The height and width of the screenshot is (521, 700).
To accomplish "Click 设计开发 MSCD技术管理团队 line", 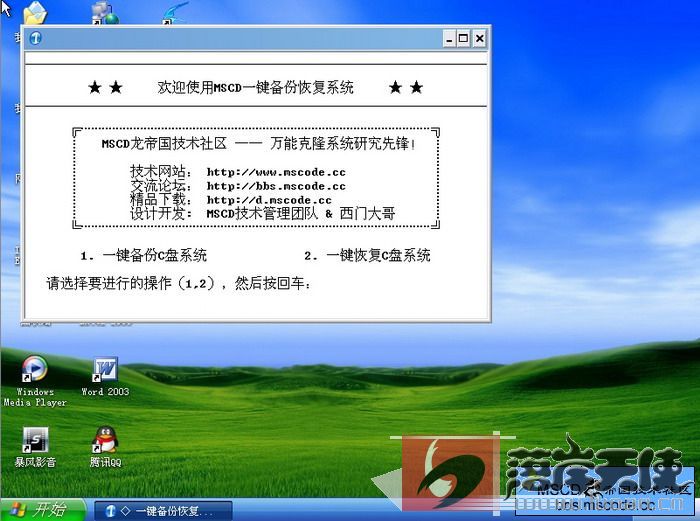I will 262,213.
